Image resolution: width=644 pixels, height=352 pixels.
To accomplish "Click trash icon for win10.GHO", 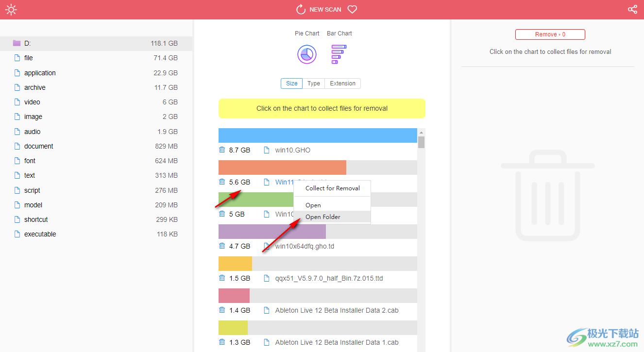I will click(222, 150).
